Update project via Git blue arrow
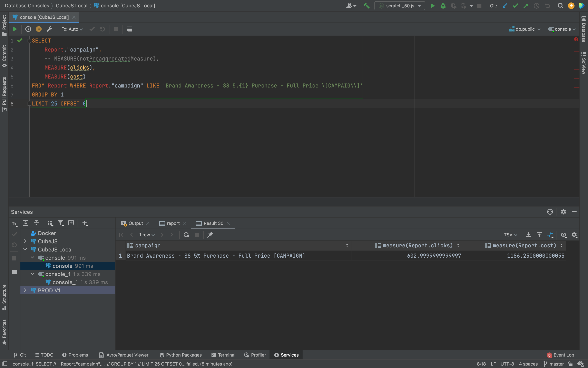Screen dimensions: 588x368 pyautogui.click(x=505, y=6)
